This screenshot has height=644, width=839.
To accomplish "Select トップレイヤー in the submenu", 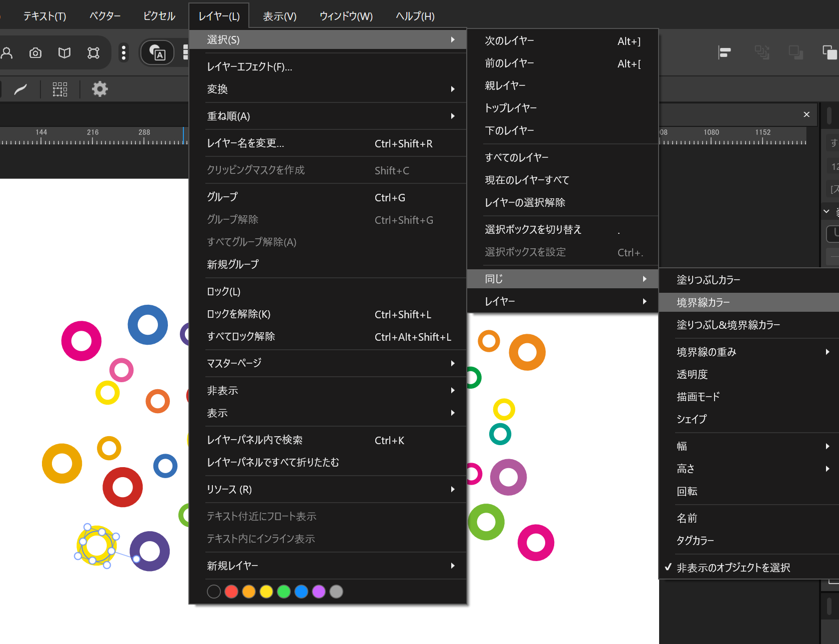I will pos(563,108).
